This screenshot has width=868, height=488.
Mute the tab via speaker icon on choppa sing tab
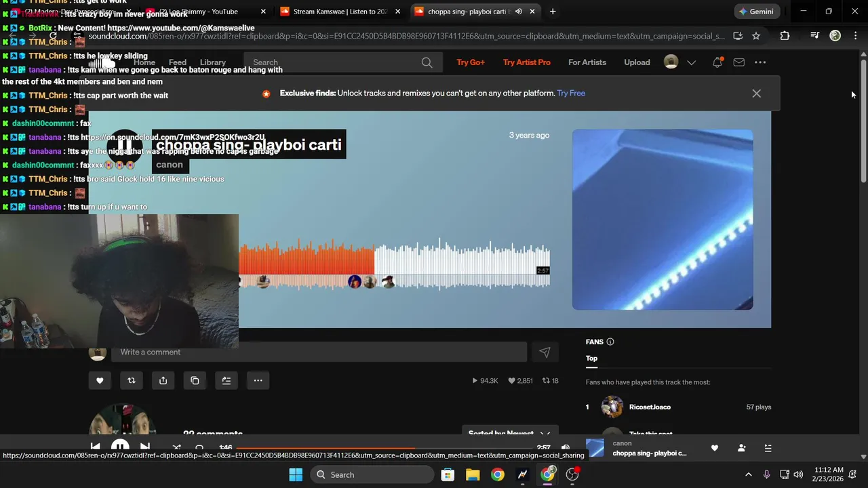[x=519, y=12]
